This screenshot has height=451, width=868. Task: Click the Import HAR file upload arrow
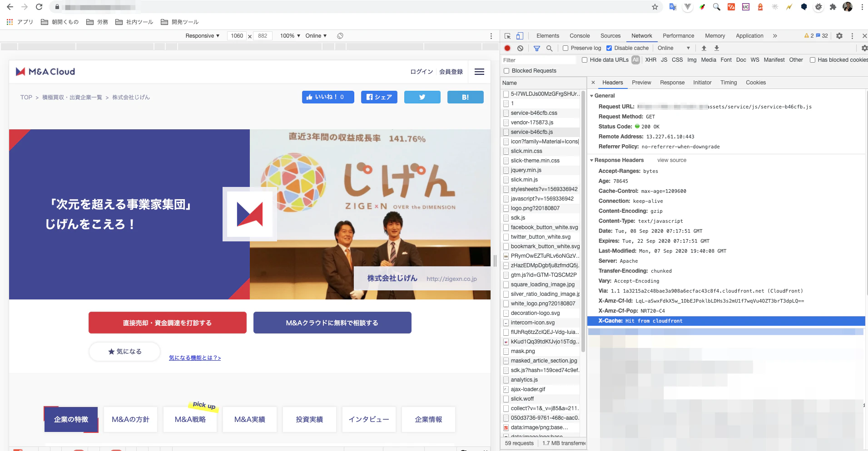point(704,48)
